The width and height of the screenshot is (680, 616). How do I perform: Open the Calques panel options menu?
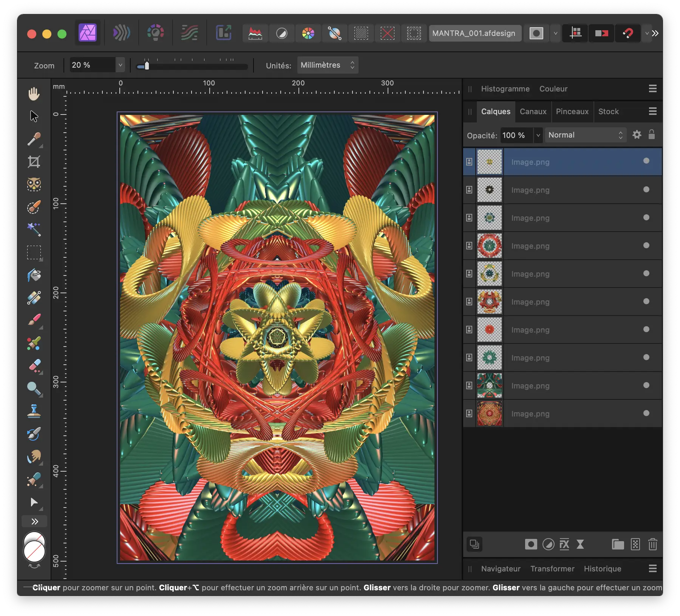652,111
